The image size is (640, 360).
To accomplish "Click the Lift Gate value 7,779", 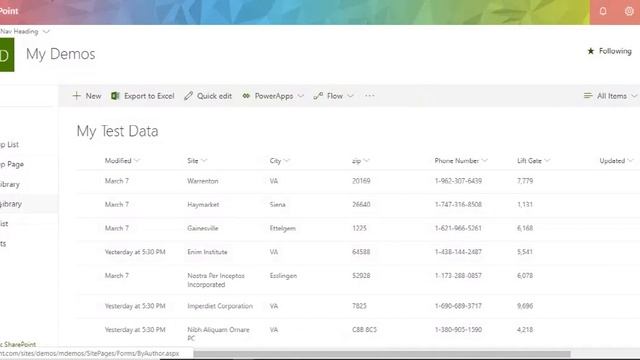I will [x=525, y=181].
